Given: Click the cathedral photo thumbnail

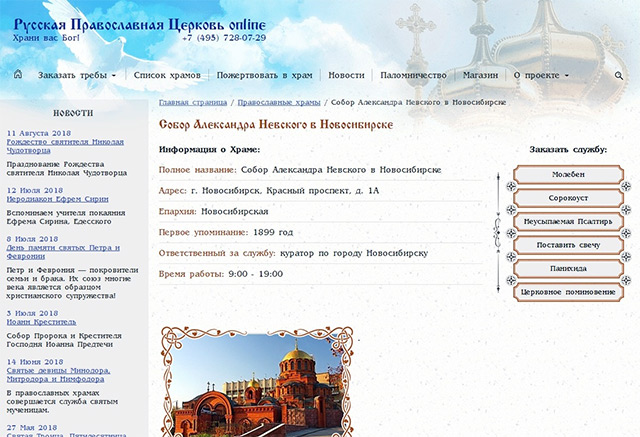Looking at the screenshot, I should point(257,382).
